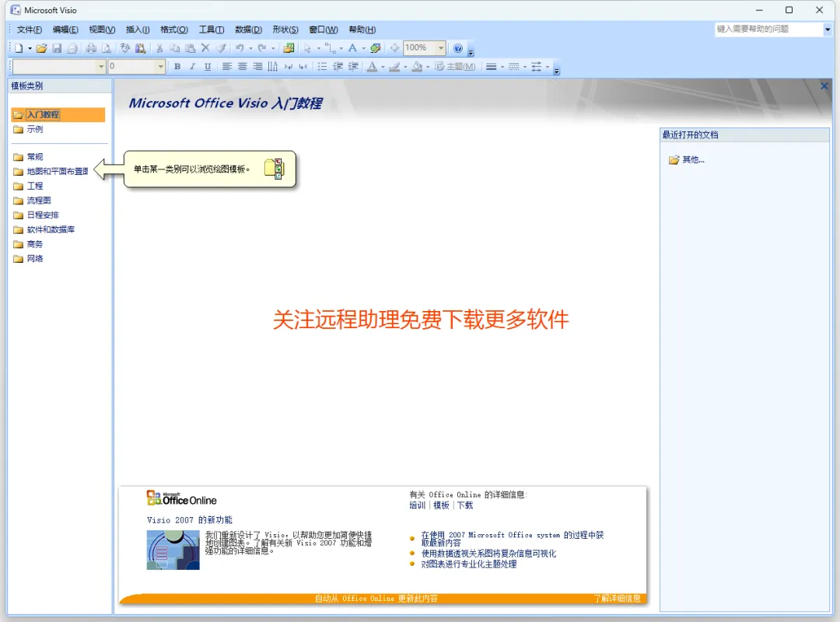This screenshot has width=840, height=622.
Task: Click the Print Preview icon
Action: tap(107, 48)
